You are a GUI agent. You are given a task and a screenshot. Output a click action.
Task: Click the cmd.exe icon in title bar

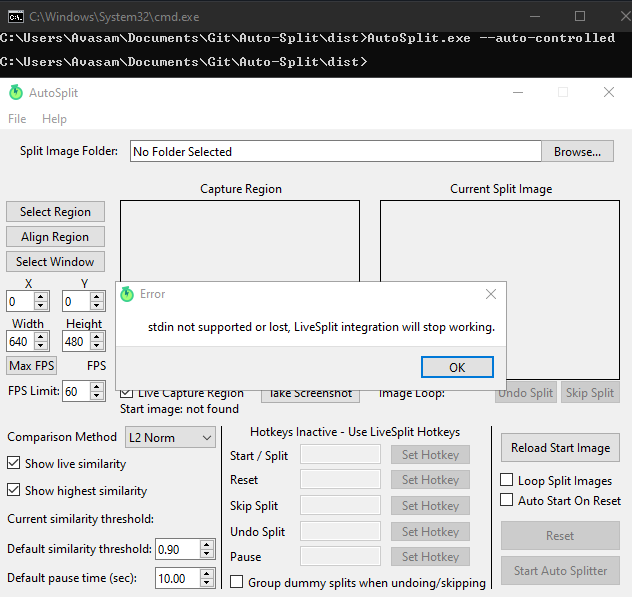[16, 17]
